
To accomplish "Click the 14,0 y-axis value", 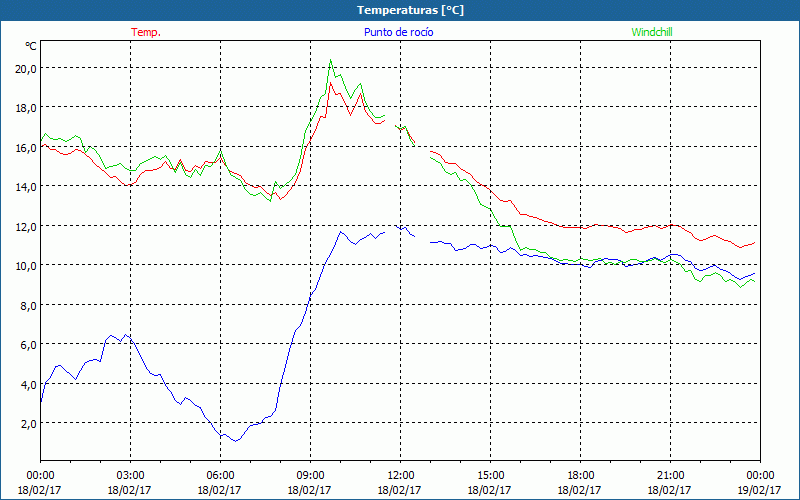I will click(26, 187).
